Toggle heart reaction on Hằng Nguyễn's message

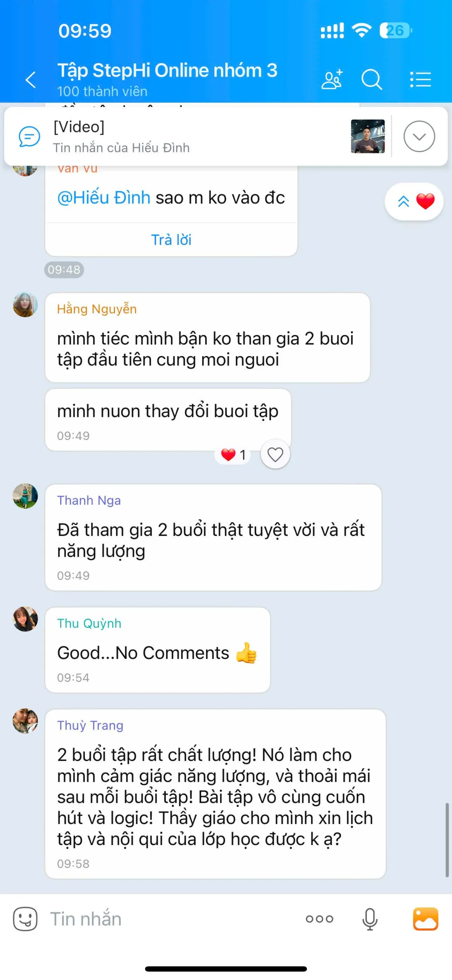pyautogui.click(x=275, y=454)
